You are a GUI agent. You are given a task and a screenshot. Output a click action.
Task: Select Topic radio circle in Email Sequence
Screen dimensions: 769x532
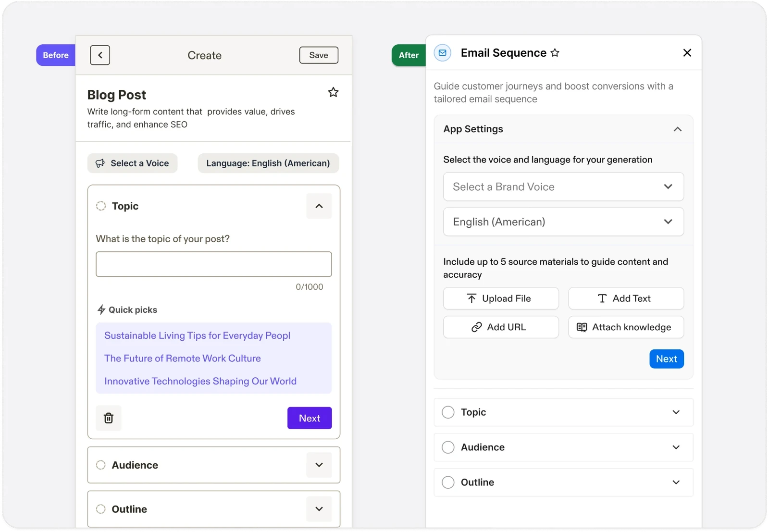coord(448,412)
